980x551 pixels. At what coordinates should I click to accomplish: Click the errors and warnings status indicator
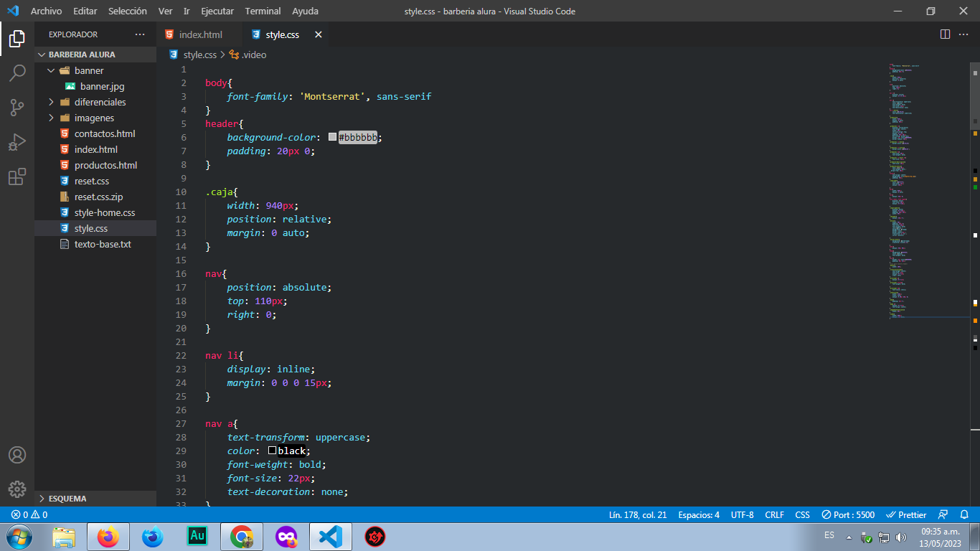29,514
